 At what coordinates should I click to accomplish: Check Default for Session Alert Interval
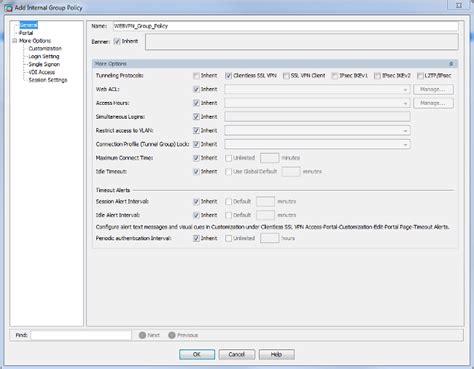point(228,202)
